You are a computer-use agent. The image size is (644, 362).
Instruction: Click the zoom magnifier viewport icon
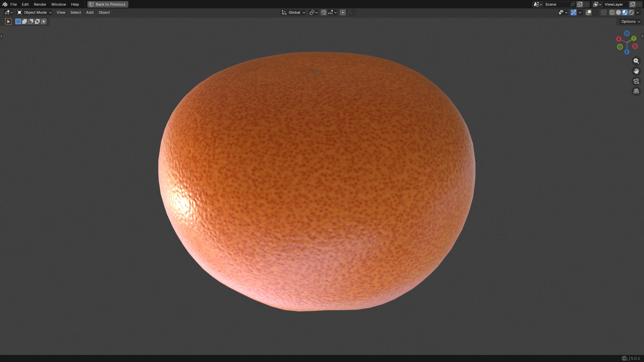pyautogui.click(x=636, y=61)
